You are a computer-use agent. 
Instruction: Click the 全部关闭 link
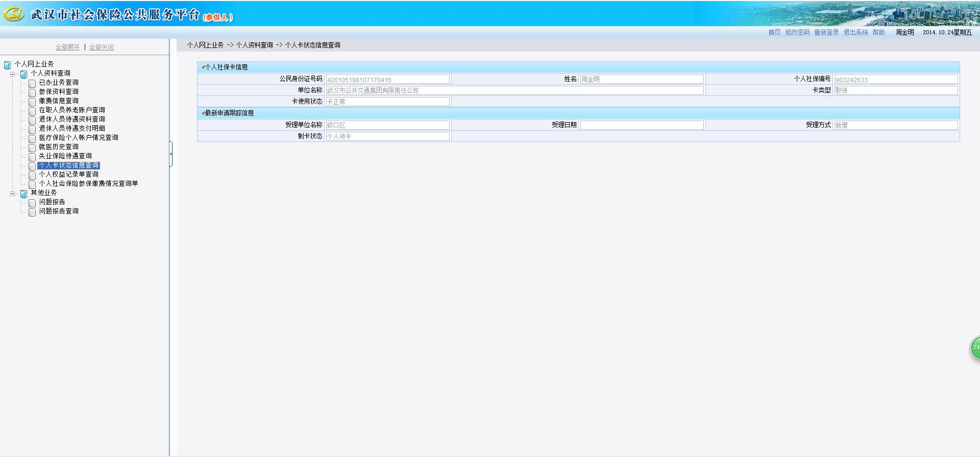click(x=101, y=47)
